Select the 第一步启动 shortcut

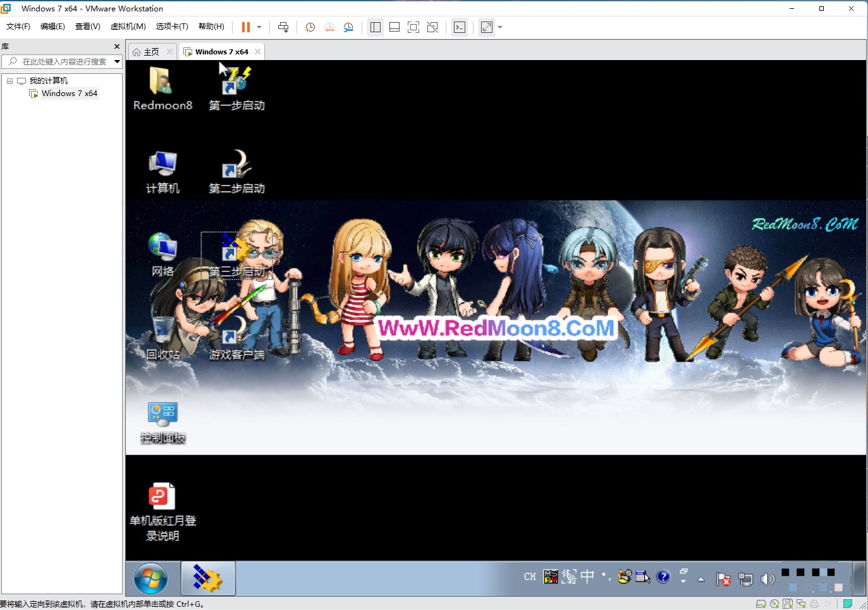236,88
